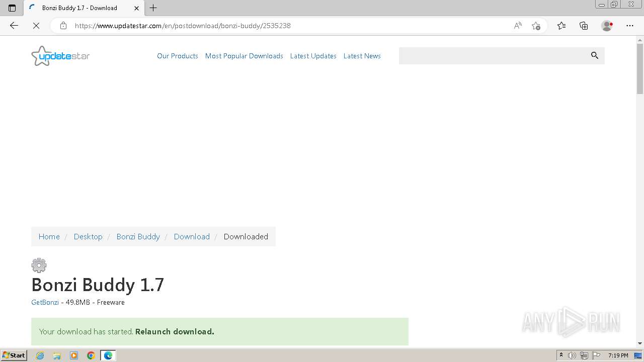
Task: Open the Settings and more menu
Action: [630, 26]
